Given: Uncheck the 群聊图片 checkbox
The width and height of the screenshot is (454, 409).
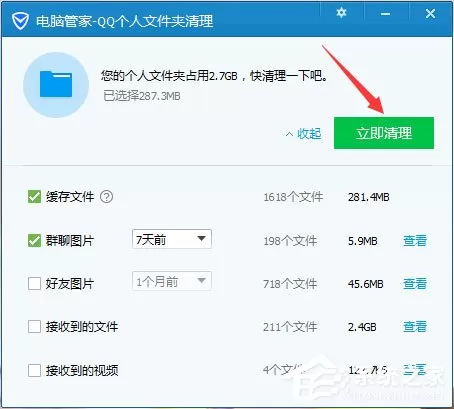Looking at the screenshot, I should (x=34, y=240).
